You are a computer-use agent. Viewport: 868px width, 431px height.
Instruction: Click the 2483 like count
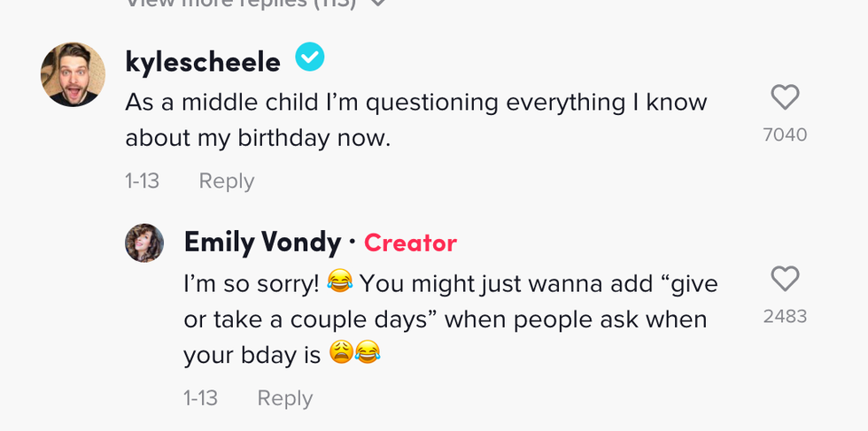pos(785,316)
